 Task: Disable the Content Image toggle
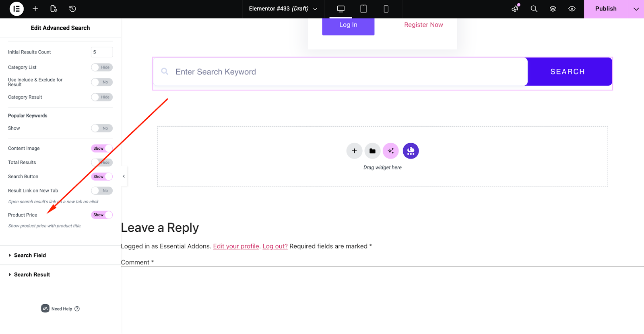[x=101, y=148]
